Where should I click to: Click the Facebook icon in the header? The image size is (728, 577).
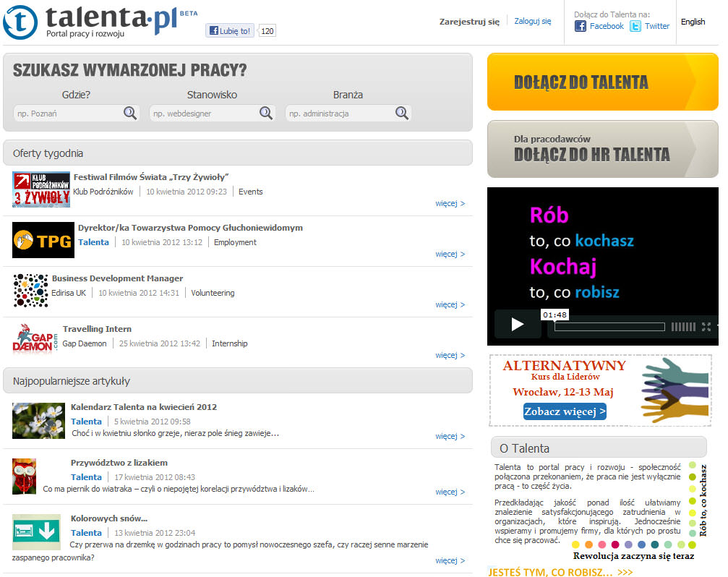tap(580, 26)
